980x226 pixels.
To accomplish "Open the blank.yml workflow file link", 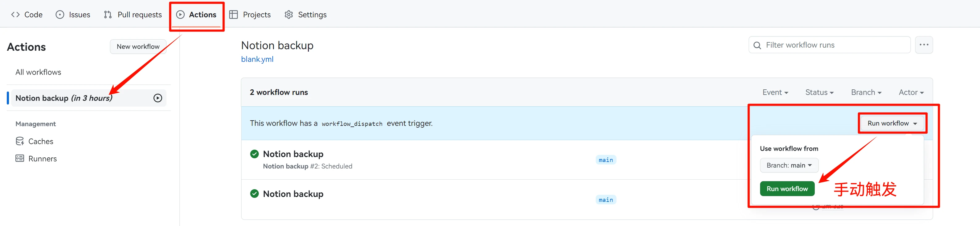I will 257,59.
